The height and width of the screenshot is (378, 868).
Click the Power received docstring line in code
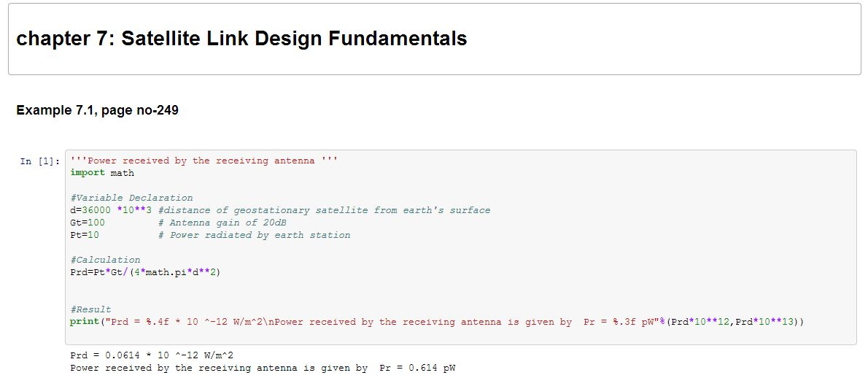pos(204,161)
